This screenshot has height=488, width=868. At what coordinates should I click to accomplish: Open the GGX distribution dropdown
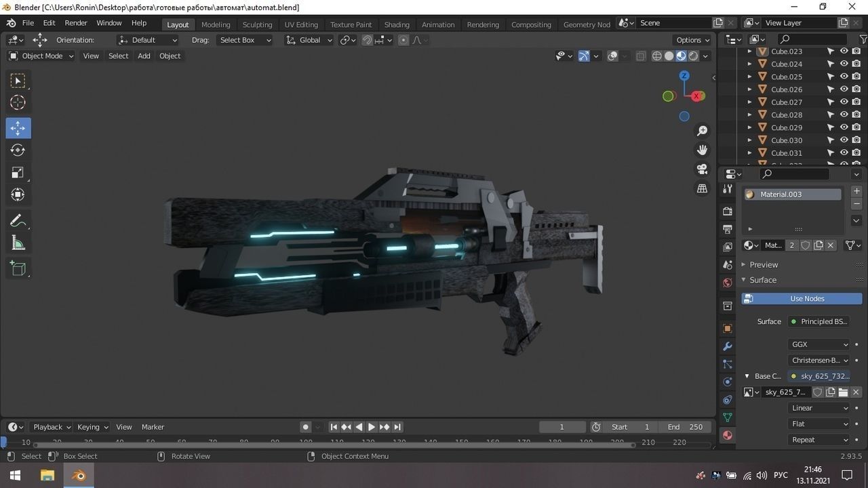819,344
